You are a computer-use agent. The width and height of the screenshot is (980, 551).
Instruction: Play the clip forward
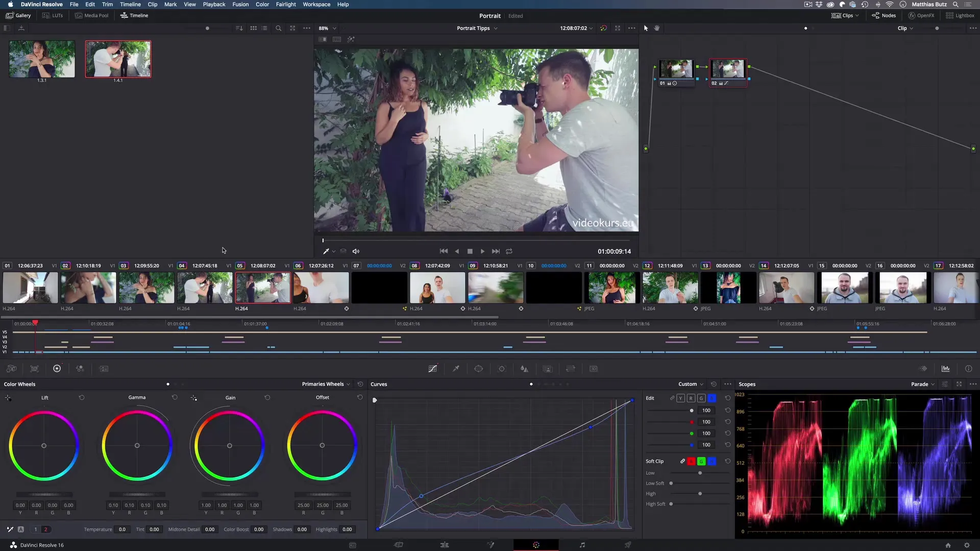(x=482, y=251)
